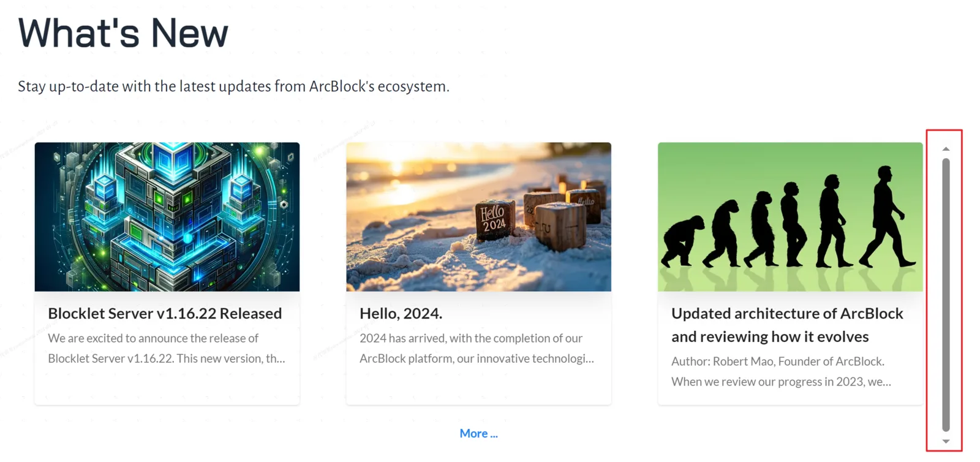980x462 pixels.
Task: Click the What's New heading
Action: click(x=123, y=32)
